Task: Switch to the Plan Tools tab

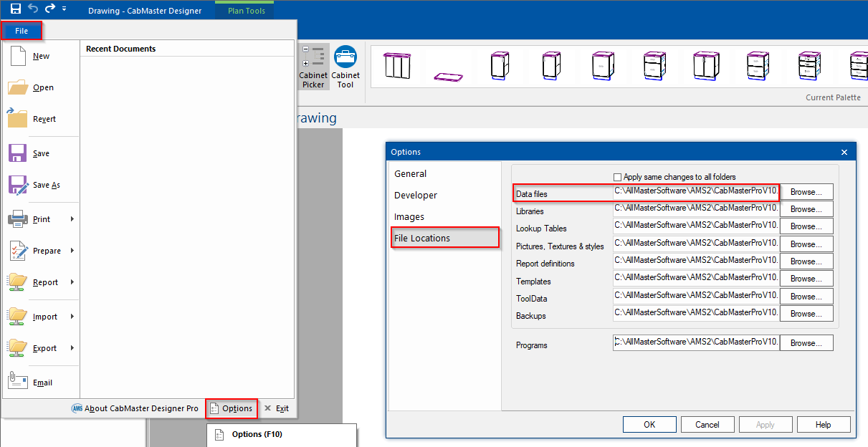Action: [247, 11]
